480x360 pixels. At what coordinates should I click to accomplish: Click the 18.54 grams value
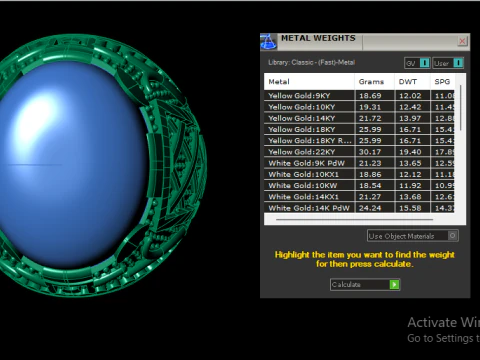(370, 186)
